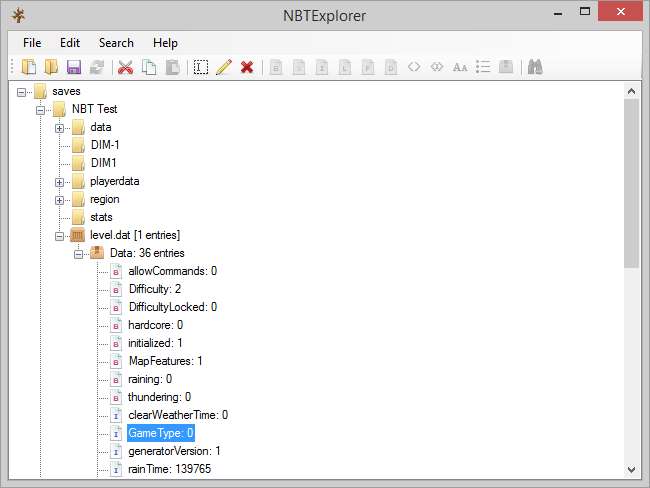Select the hardcore: 0 tag

click(x=155, y=325)
